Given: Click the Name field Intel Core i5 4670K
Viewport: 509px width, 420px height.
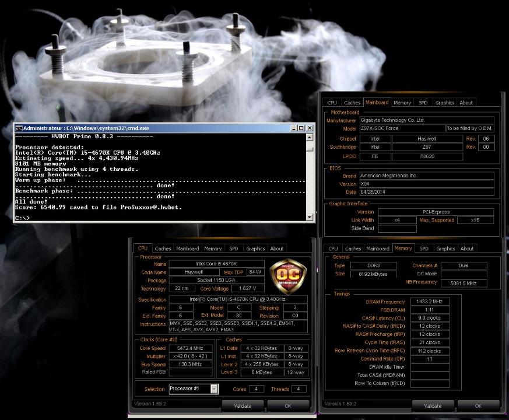Looking at the screenshot, I should [x=216, y=264].
